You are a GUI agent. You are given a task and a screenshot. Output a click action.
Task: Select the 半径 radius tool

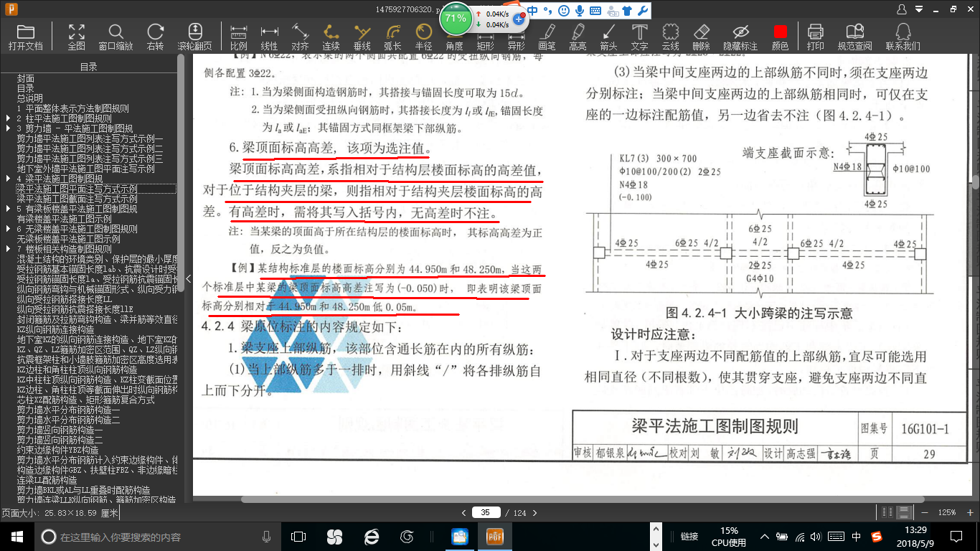coord(424,37)
